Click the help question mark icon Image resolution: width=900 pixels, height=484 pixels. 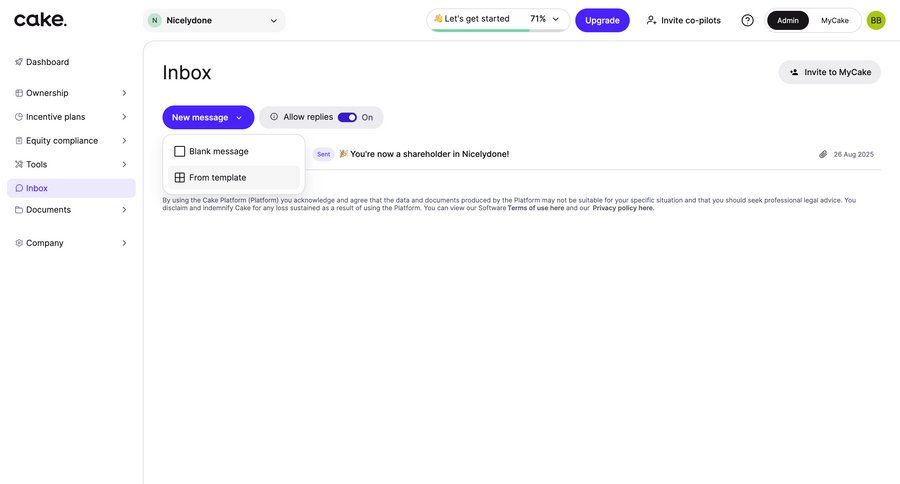pos(747,20)
